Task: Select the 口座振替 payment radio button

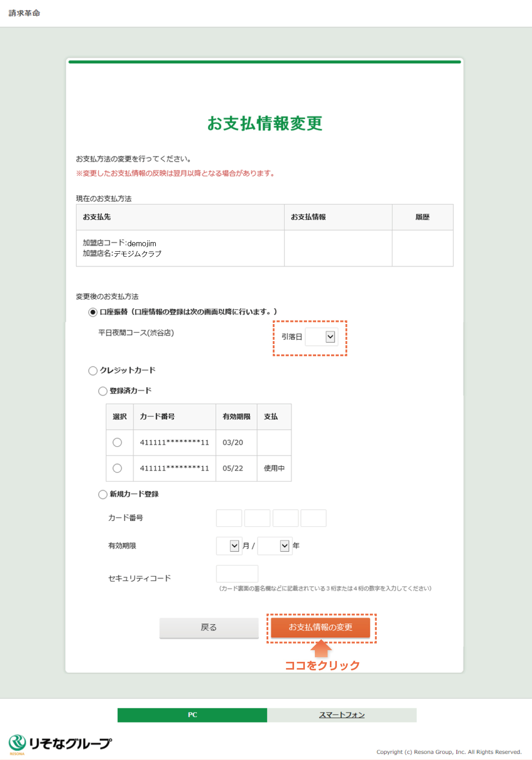Action: (x=93, y=312)
